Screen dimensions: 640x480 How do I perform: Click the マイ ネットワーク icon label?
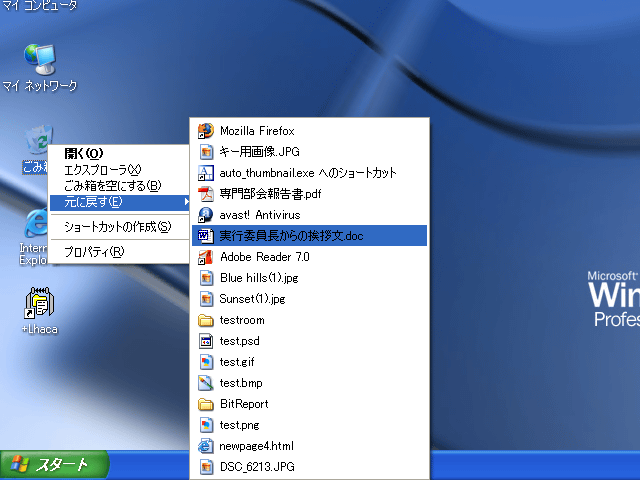point(40,86)
